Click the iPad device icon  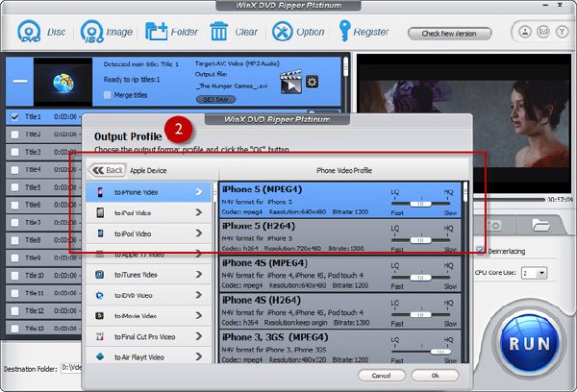100,212
